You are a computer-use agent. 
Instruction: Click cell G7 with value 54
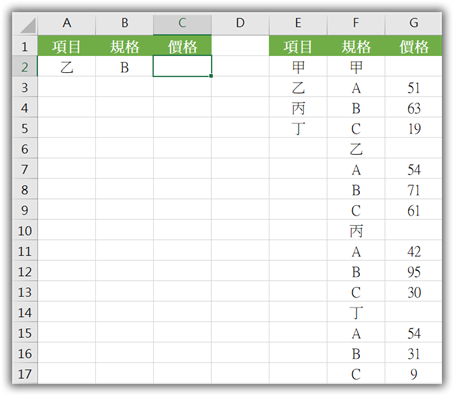click(414, 169)
